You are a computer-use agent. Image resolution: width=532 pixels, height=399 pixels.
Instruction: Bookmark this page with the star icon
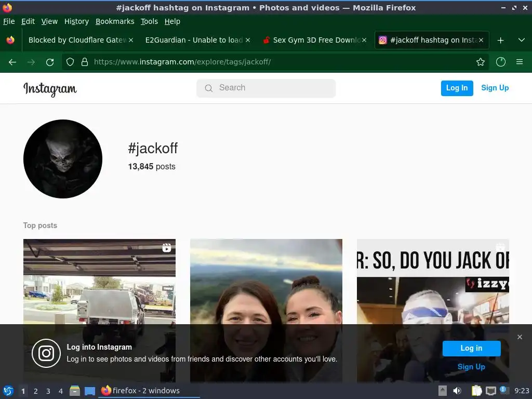pos(481,62)
